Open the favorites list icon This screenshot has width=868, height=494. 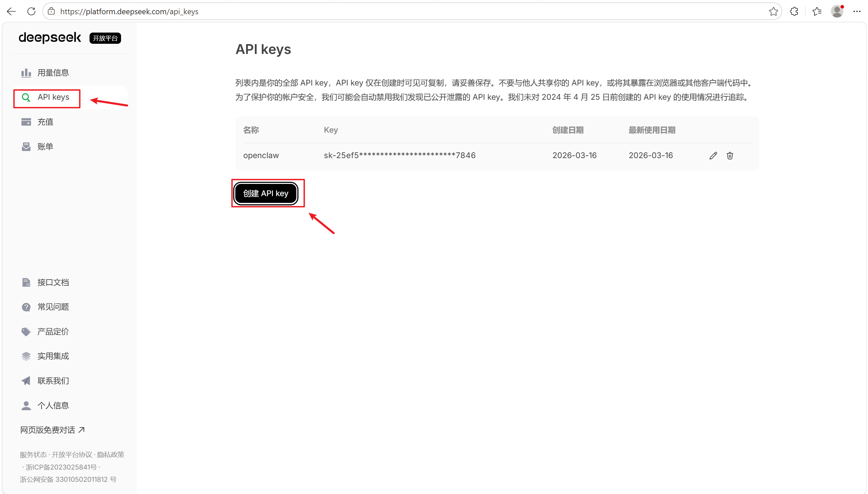(817, 12)
